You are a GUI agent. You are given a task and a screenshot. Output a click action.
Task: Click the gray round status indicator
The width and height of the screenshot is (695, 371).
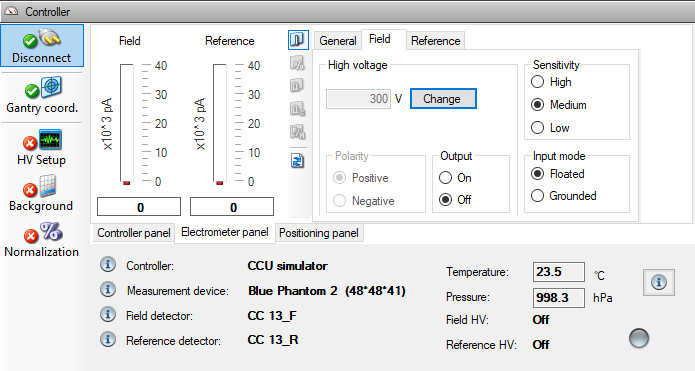click(x=639, y=338)
